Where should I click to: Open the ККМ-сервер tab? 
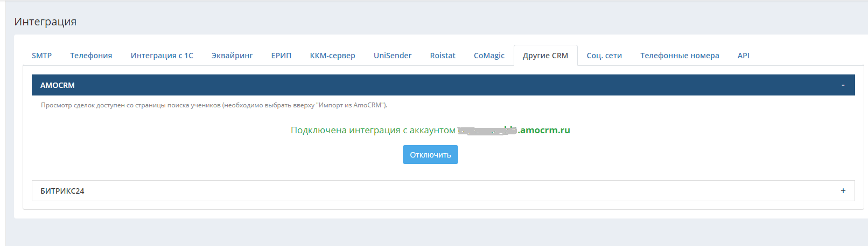(x=332, y=56)
